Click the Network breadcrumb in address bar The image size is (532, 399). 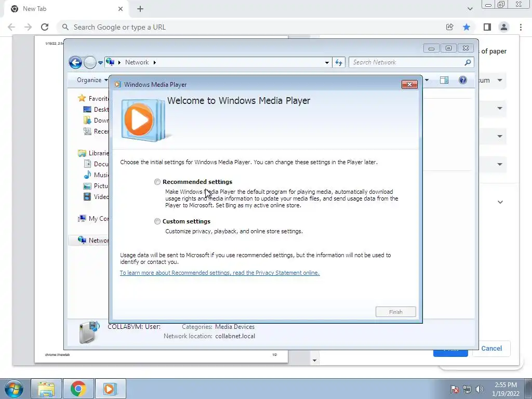pos(137,62)
